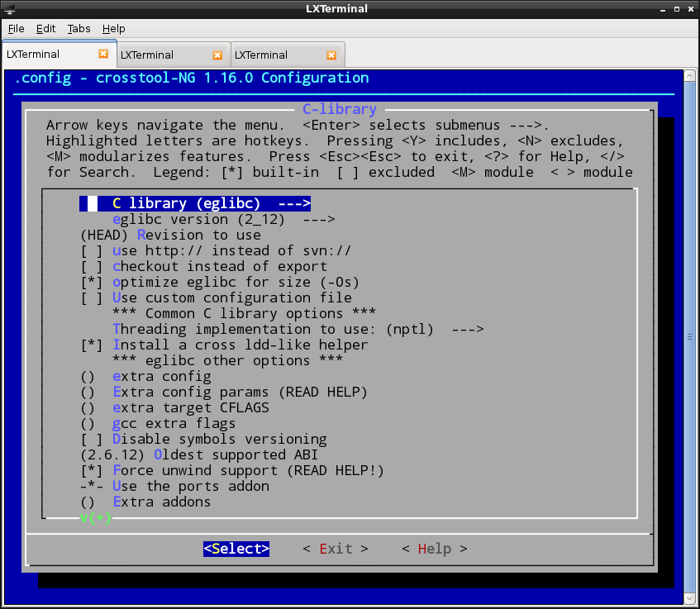This screenshot has height=609, width=700.
Task: Click the < Help > button
Action: tap(435, 549)
